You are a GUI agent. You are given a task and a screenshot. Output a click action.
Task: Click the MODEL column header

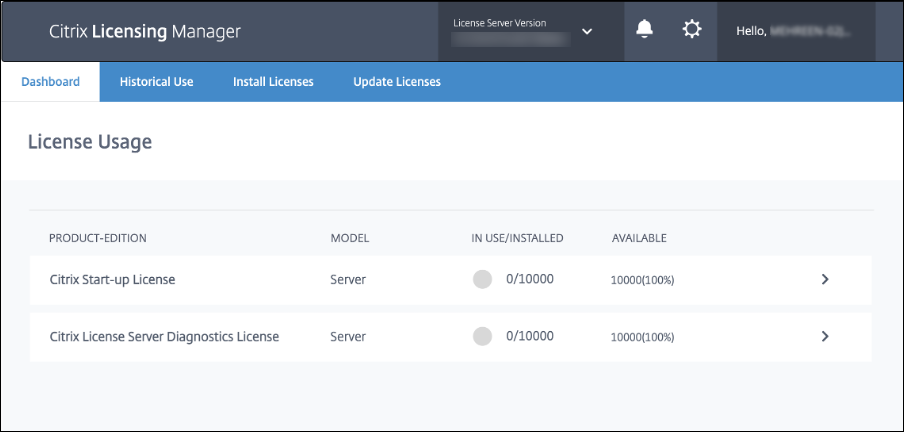point(350,238)
